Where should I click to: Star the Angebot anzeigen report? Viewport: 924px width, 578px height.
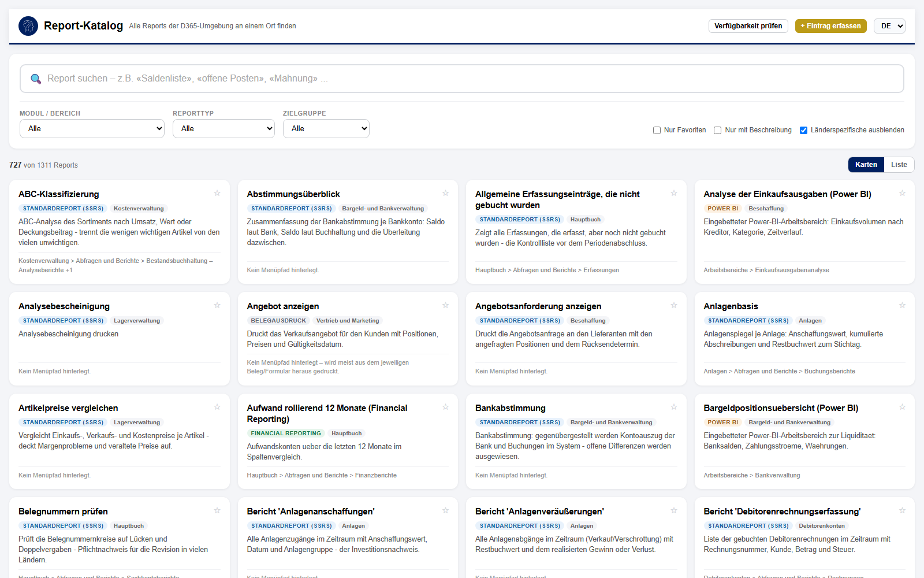pyautogui.click(x=445, y=305)
